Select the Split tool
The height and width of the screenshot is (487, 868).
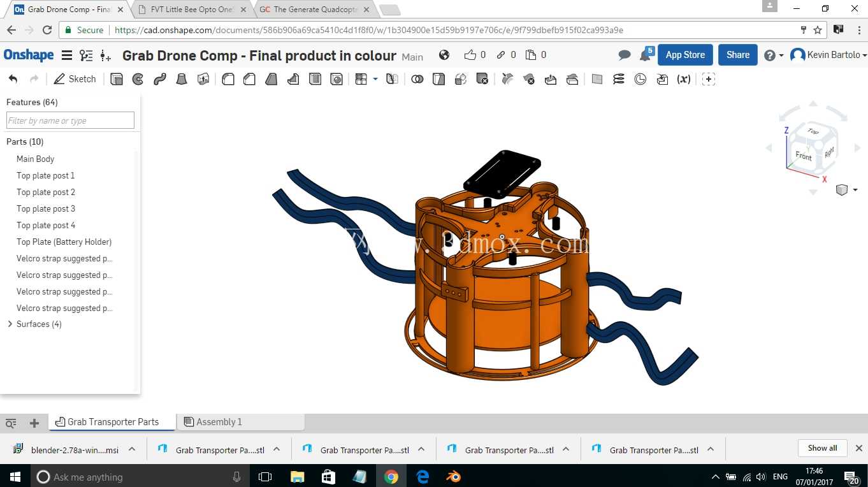point(438,79)
